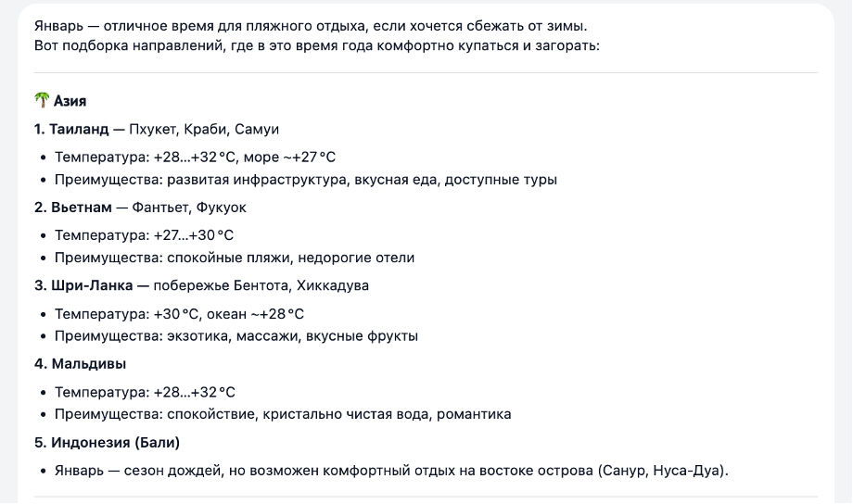Click the palm tree emoji beside Азия
The height and width of the screenshot is (504, 853).
coord(42,101)
